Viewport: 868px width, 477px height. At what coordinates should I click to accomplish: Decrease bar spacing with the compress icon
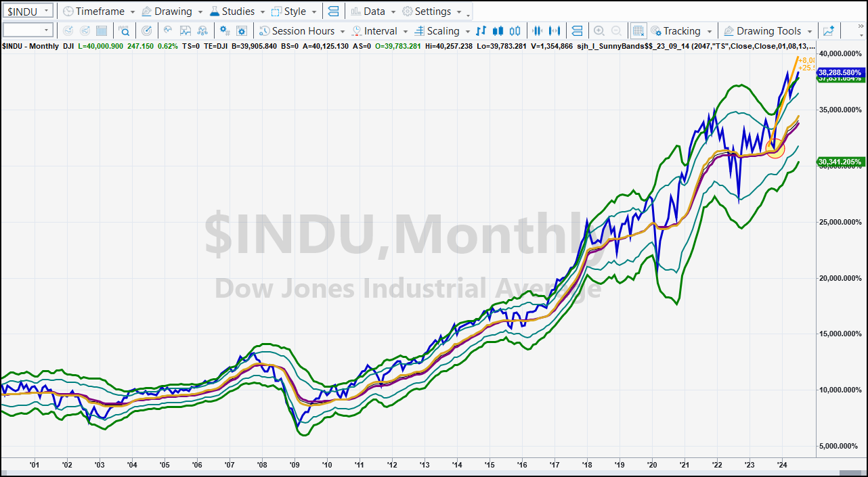538,31
